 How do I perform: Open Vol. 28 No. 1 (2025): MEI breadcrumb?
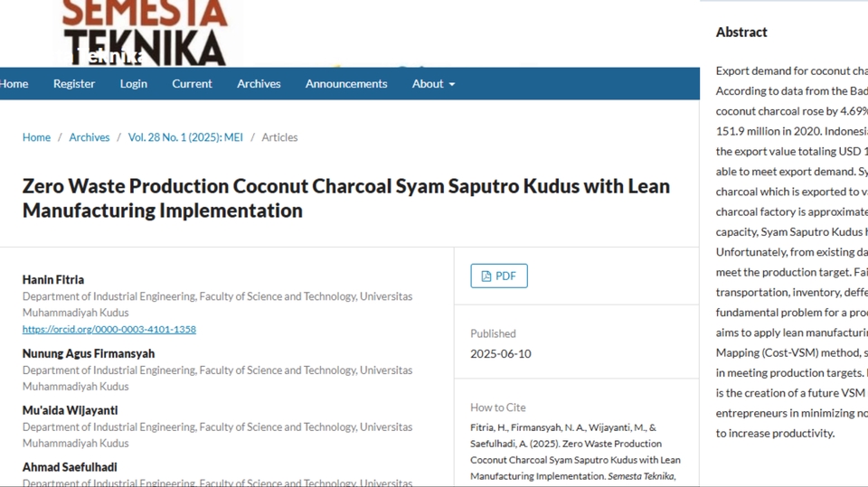[x=185, y=137]
